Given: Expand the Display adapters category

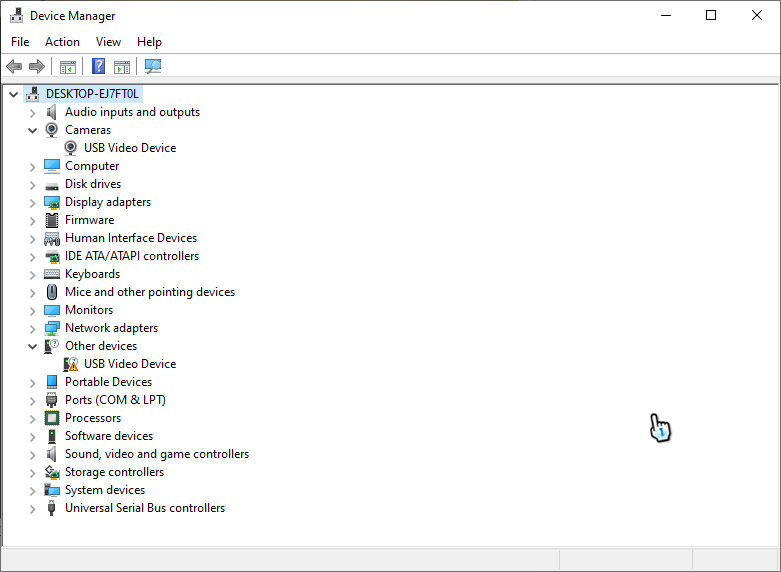Looking at the screenshot, I should [32, 203].
